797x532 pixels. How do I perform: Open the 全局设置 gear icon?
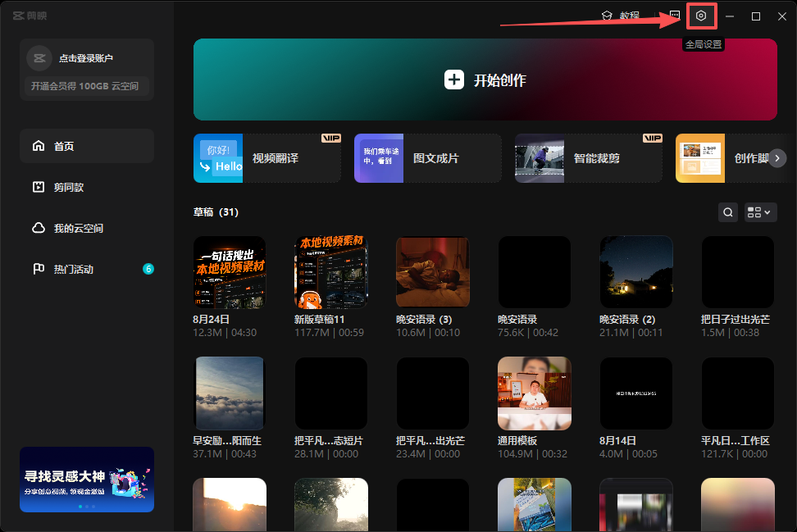701,16
